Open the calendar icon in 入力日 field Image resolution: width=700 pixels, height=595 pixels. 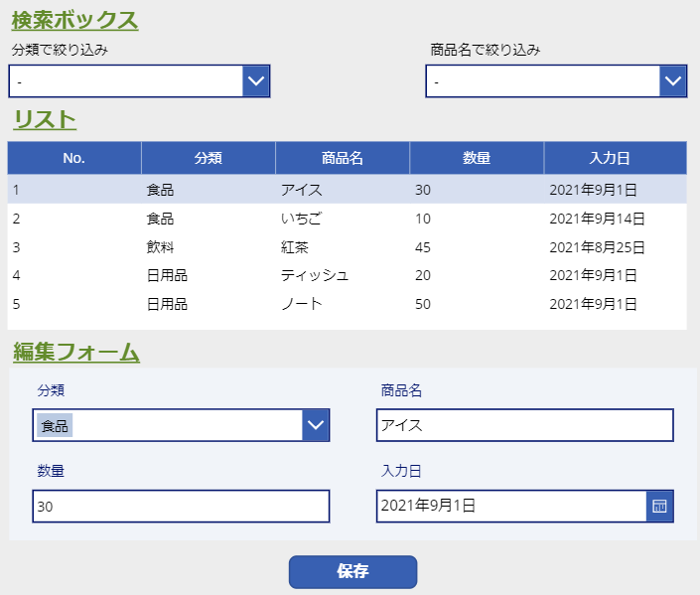(x=659, y=507)
